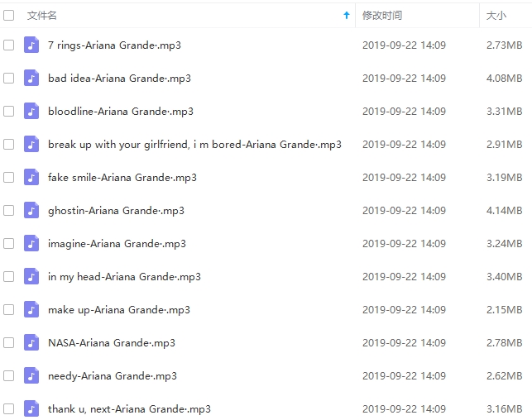Check the box for NASA-Ariana Grande.mp3

coord(8,343)
